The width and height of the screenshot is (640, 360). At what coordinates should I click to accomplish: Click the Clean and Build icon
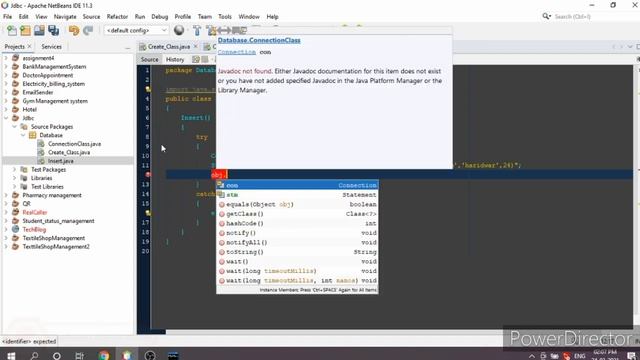(x=211, y=30)
